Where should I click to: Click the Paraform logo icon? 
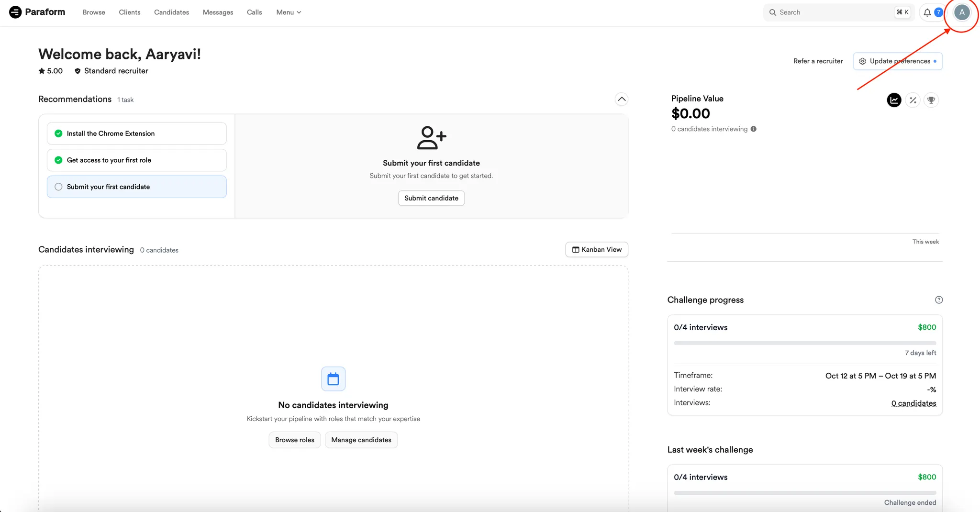click(x=15, y=12)
